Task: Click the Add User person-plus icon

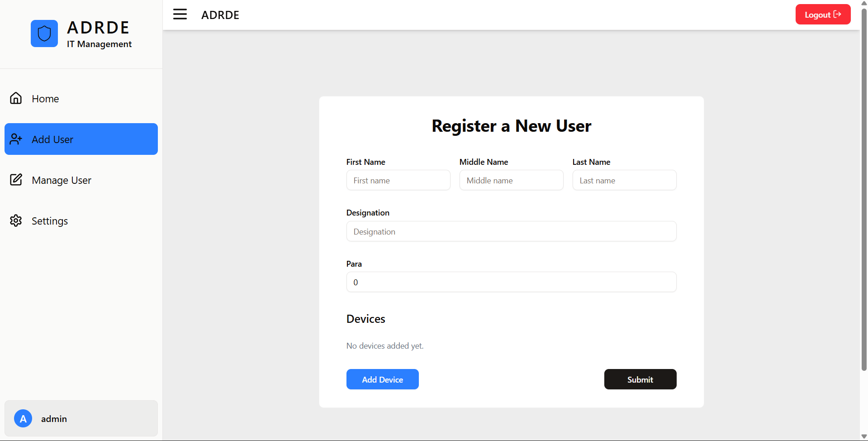Action: tap(16, 139)
